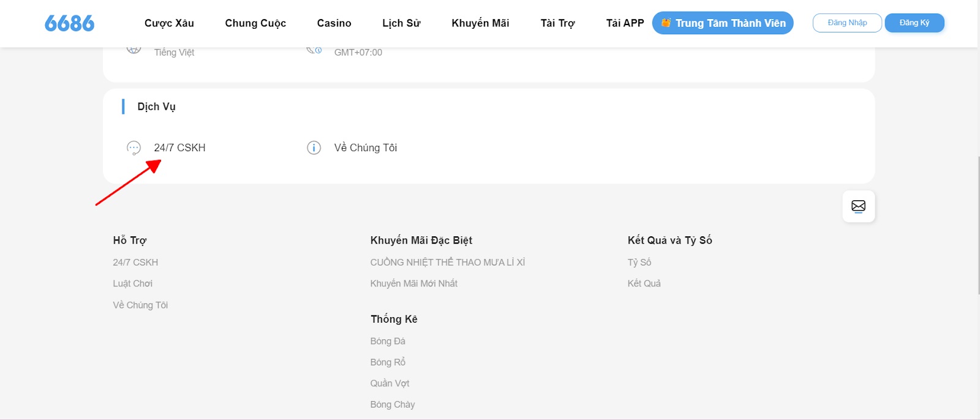Go to the Khuyến Mãi menu
Viewport: 980px width, 420px height.
(480, 23)
